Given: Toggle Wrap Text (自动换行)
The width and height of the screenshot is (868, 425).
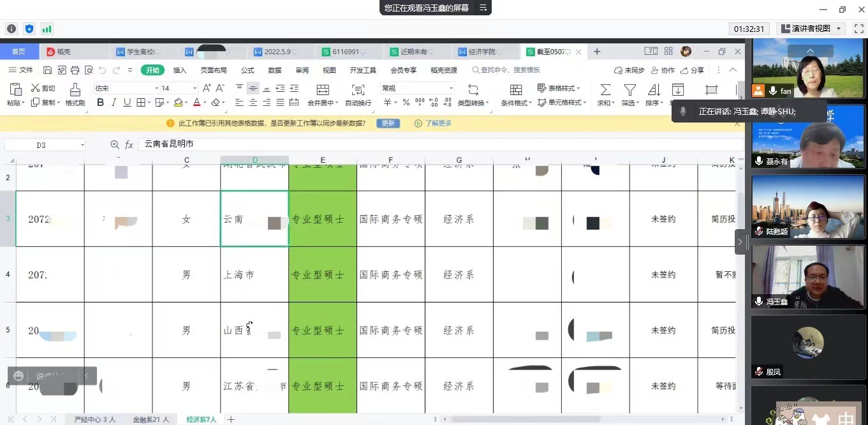Looking at the screenshot, I should 358,90.
